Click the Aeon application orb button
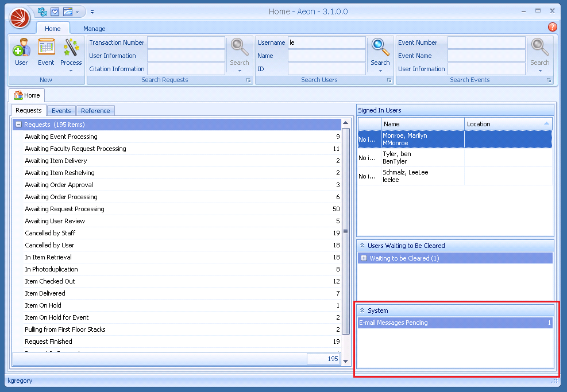This screenshot has width=567, height=392. pyautogui.click(x=20, y=17)
